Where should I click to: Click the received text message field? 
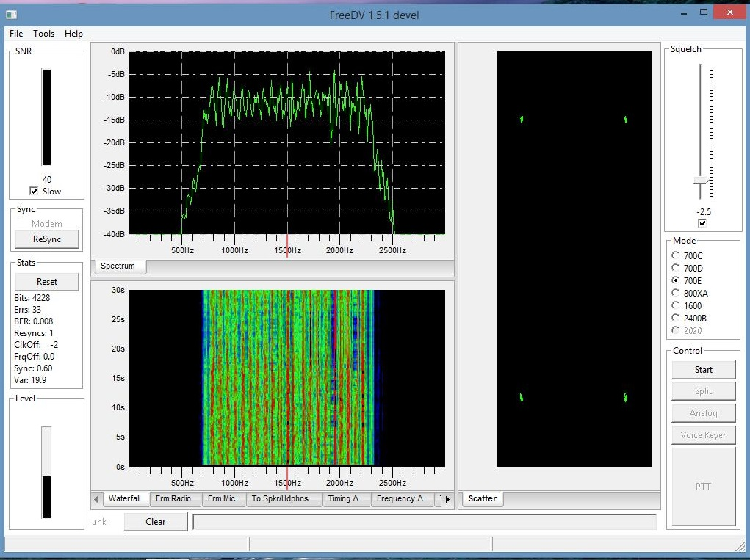425,522
